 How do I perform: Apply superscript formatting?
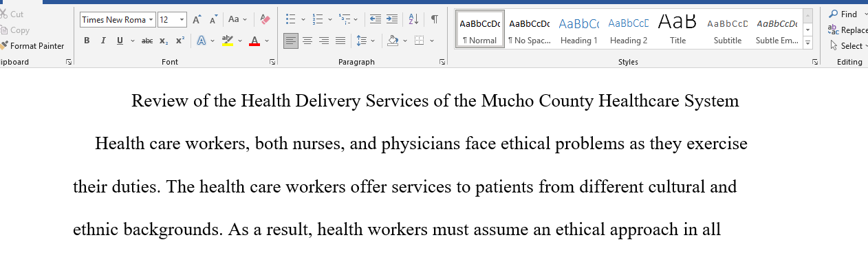pyautogui.click(x=180, y=41)
